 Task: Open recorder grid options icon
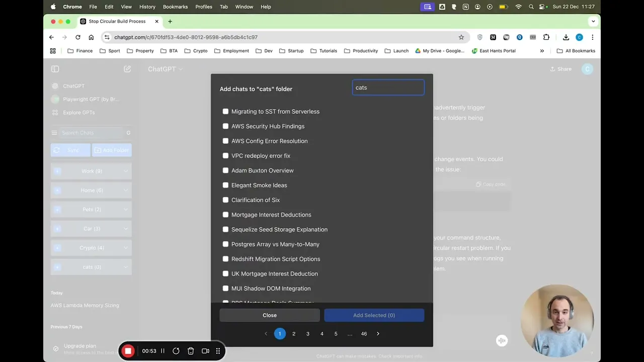point(218,351)
